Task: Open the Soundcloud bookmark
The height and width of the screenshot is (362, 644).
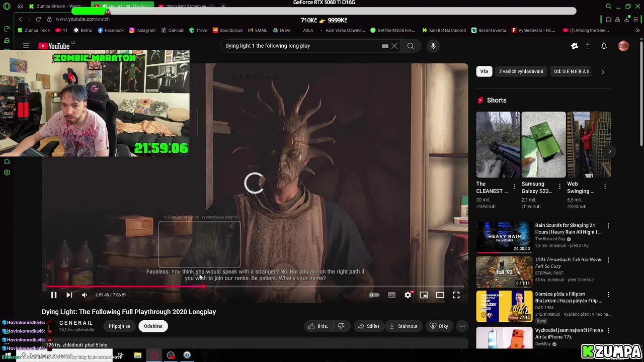Action: point(227,30)
